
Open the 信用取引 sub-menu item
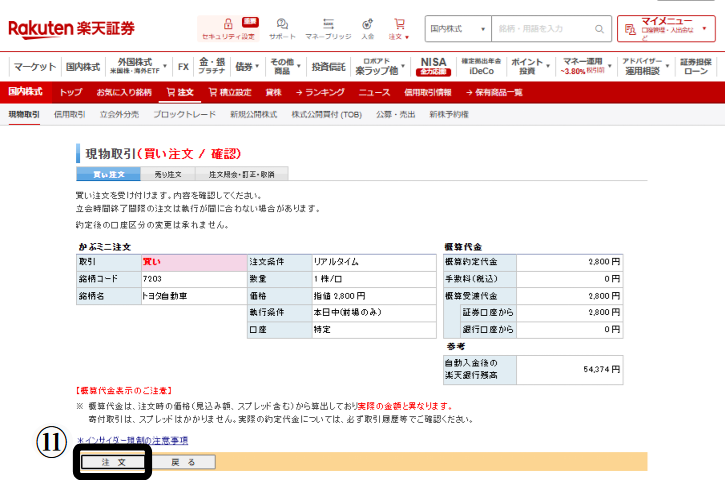point(69,114)
